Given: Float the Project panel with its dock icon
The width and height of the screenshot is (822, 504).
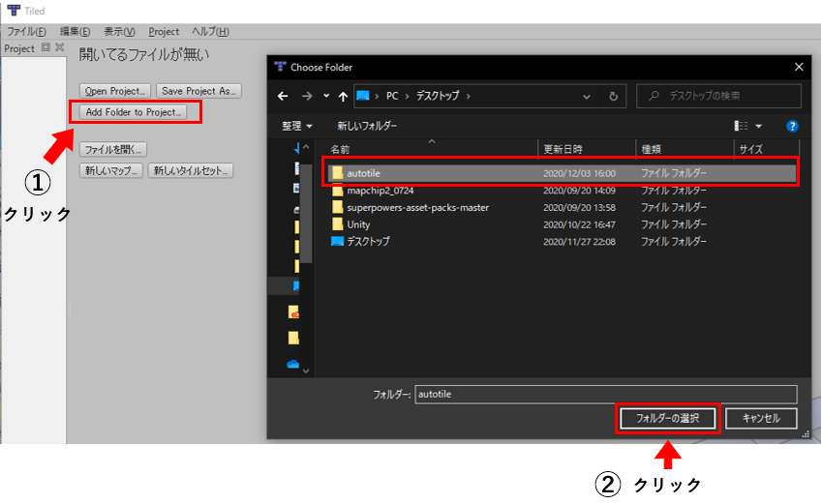Looking at the screenshot, I should pos(46,47).
